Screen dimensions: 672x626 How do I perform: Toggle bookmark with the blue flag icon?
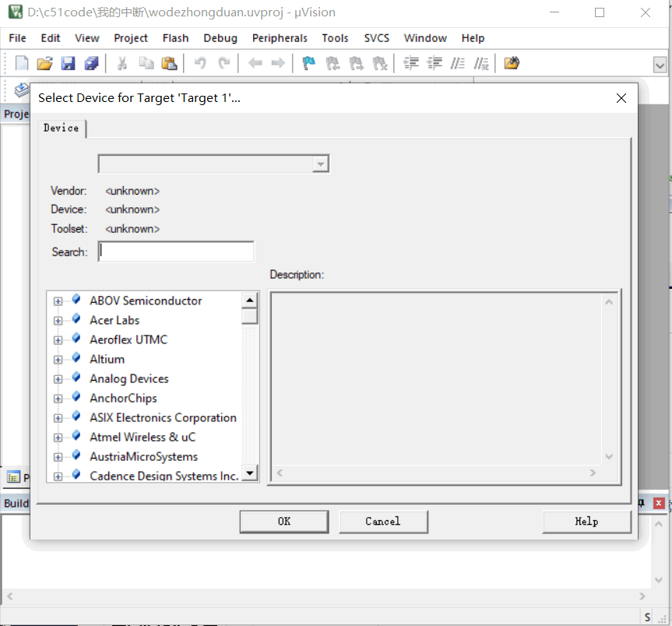tap(308, 63)
